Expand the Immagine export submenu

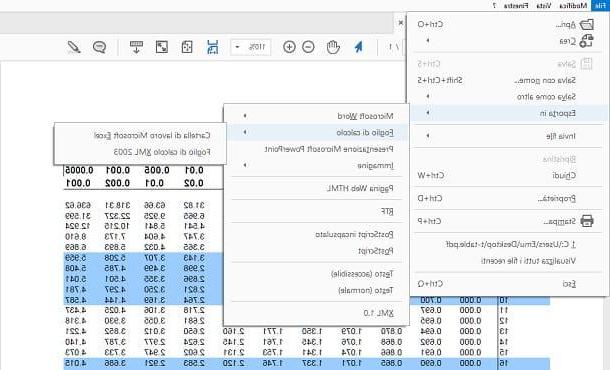(x=244, y=165)
